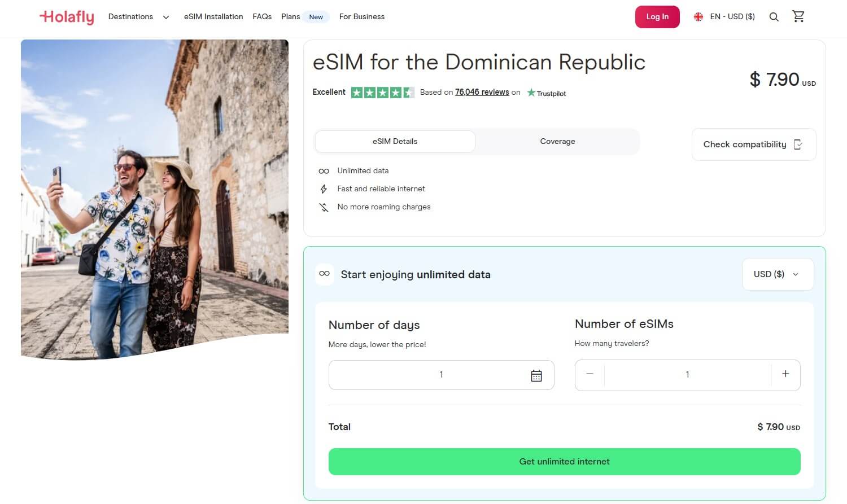Open the shopping cart icon

point(798,16)
